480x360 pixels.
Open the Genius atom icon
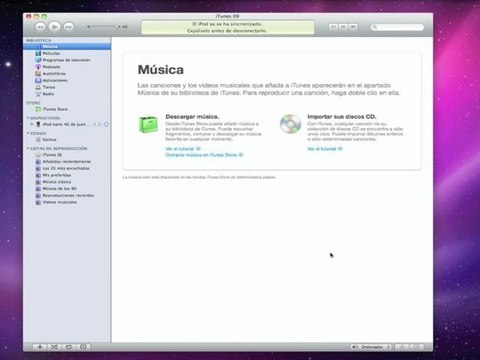[38, 140]
